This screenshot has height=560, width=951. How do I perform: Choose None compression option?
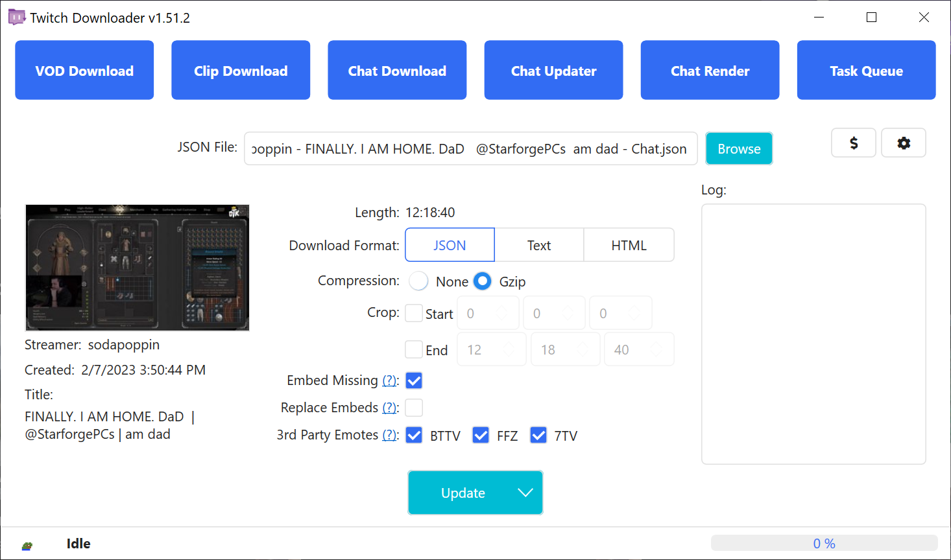tap(418, 281)
